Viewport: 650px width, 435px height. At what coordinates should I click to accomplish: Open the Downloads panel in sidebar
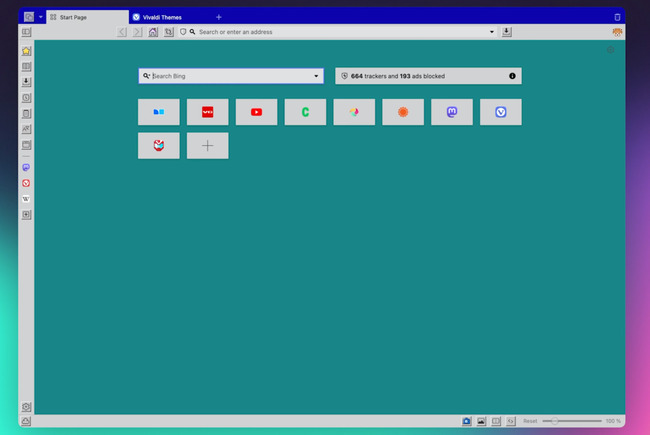(x=26, y=82)
